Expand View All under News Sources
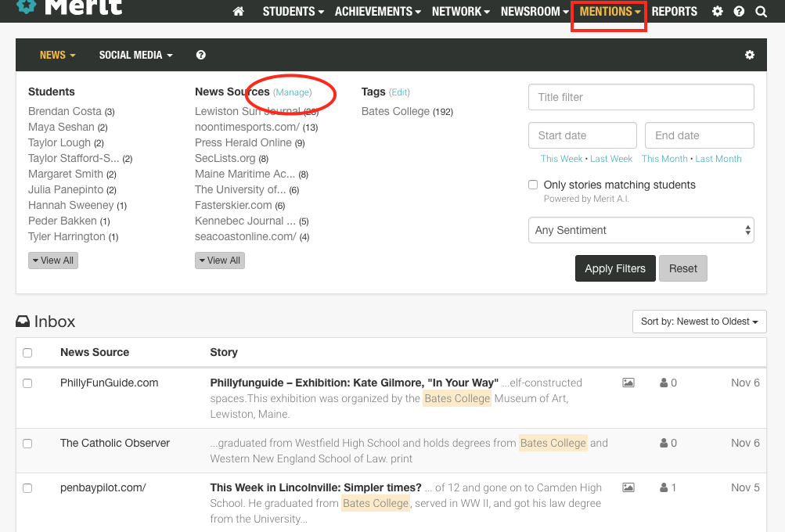 point(220,261)
